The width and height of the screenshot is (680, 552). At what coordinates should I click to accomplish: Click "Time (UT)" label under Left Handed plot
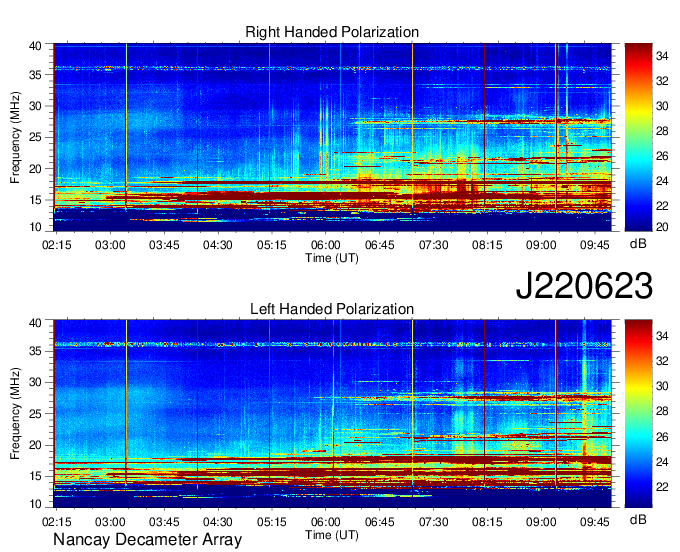pyautogui.click(x=332, y=535)
